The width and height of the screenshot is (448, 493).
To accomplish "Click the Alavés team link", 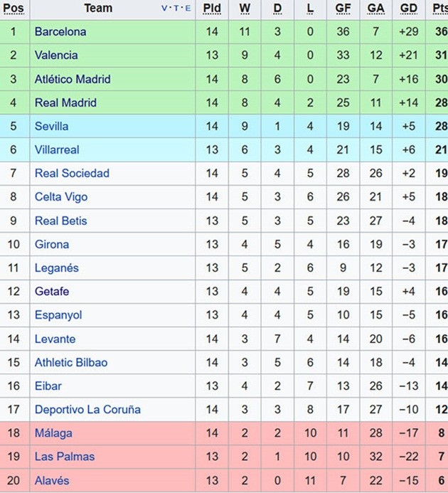I will (52, 480).
